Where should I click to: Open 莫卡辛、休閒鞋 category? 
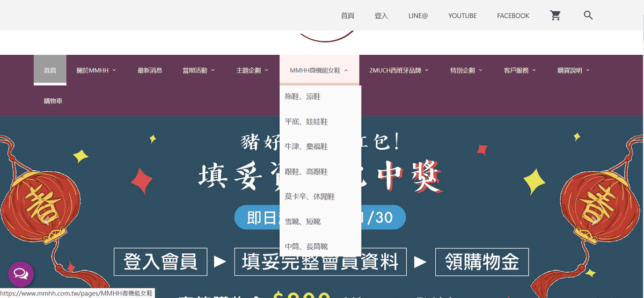[x=310, y=197]
